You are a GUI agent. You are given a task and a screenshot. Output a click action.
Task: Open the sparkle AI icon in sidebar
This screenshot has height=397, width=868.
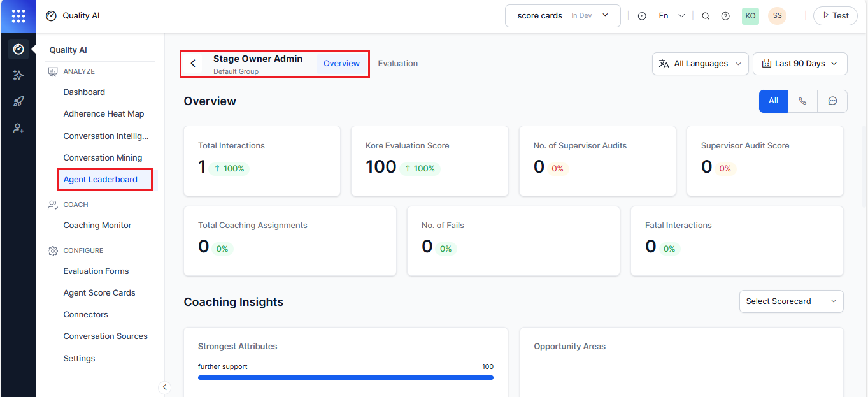(18, 75)
